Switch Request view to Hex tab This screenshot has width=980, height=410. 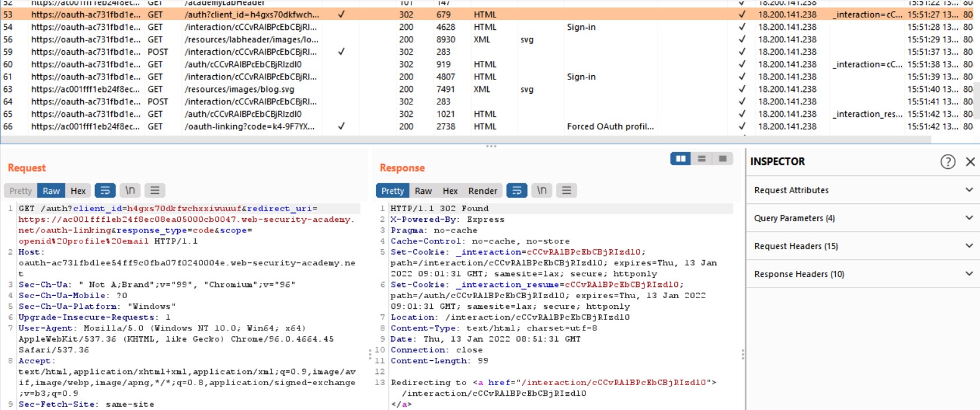point(78,191)
